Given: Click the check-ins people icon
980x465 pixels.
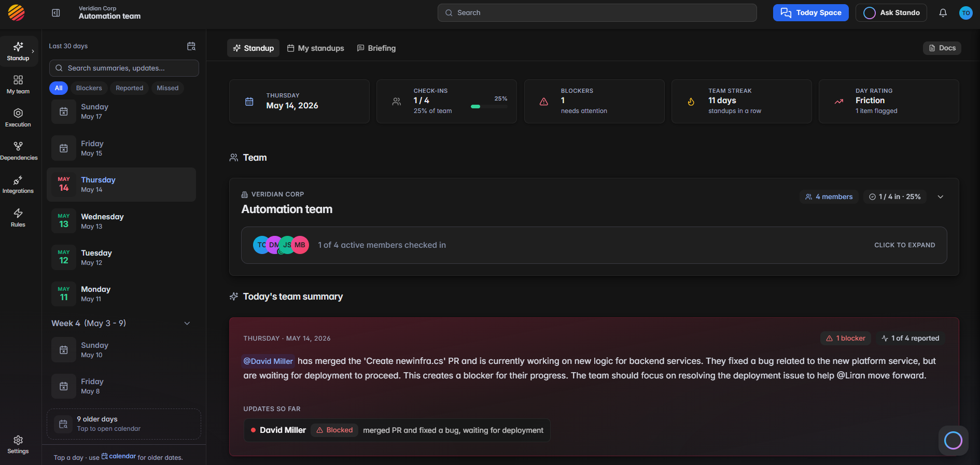Looking at the screenshot, I should [397, 102].
